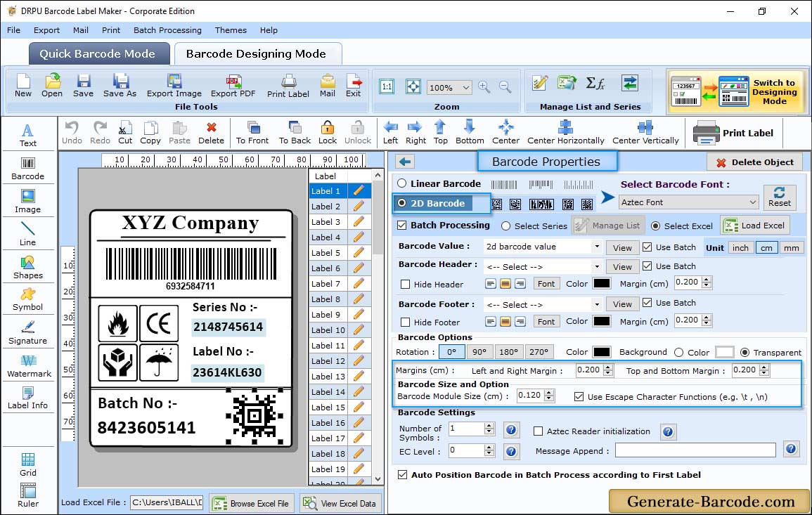Choose the Select Series radio option
Viewport: 812px width, 515px height.
506,226
